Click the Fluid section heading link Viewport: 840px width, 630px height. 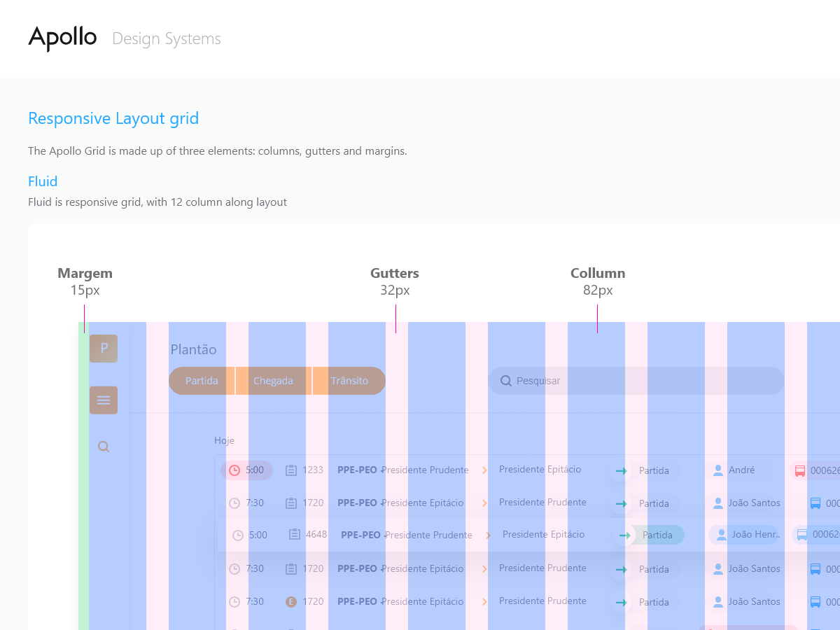[43, 181]
